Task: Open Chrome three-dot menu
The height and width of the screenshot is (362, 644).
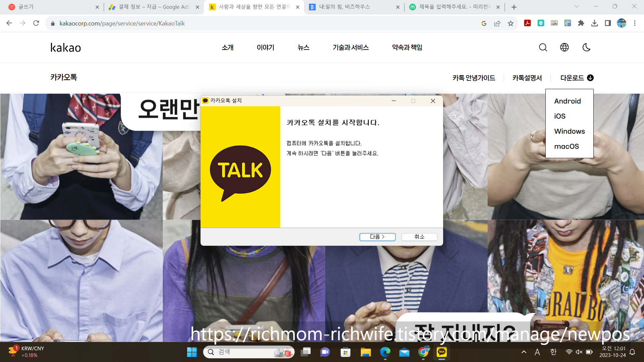Action: (x=635, y=23)
